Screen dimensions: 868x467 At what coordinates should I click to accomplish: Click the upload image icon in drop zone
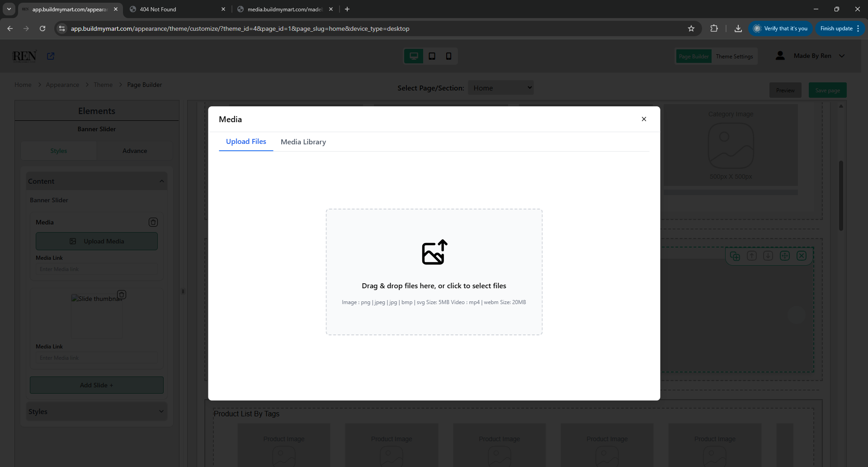pos(434,252)
